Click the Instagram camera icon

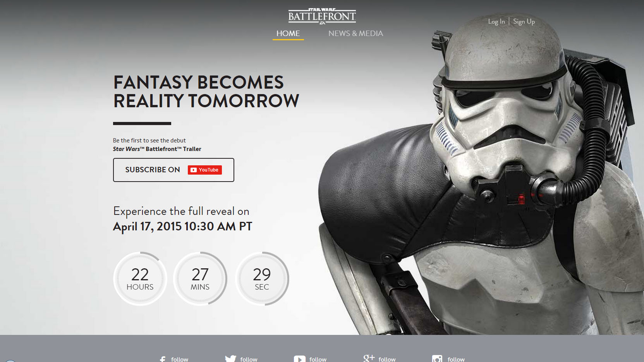pos(437,359)
